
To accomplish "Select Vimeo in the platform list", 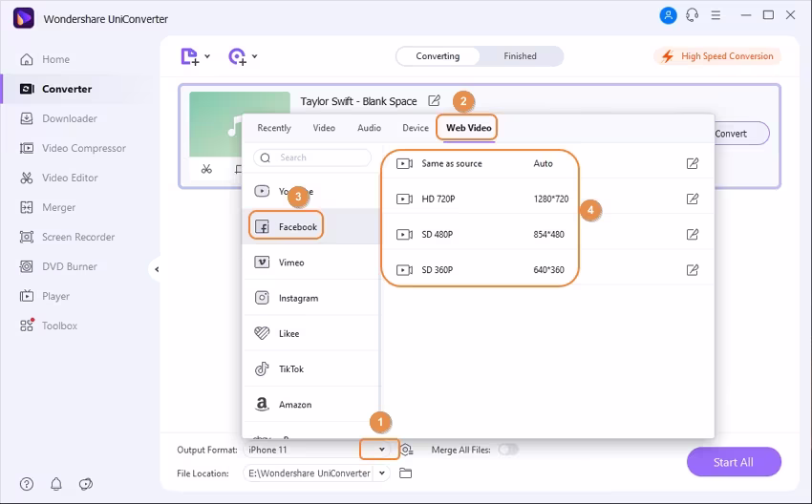I will [310, 262].
